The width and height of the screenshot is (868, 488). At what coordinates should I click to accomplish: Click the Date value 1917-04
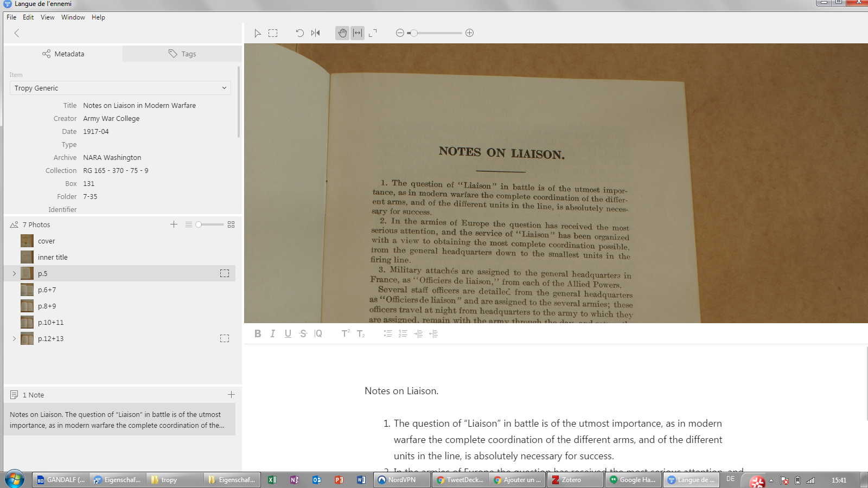[96, 131]
